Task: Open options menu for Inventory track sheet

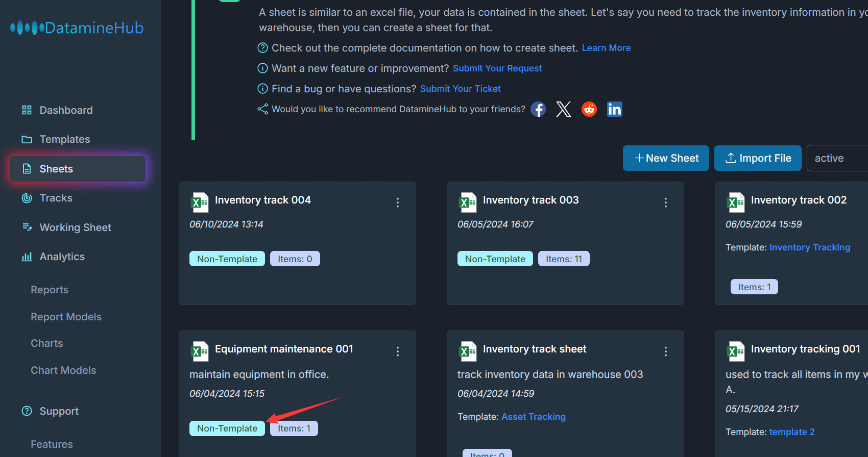Action: pos(666,351)
